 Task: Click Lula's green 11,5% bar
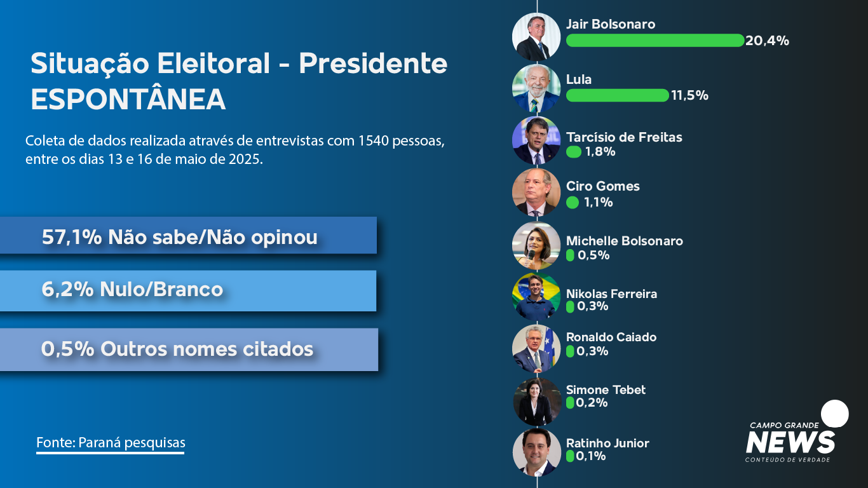(x=617, y=95)
